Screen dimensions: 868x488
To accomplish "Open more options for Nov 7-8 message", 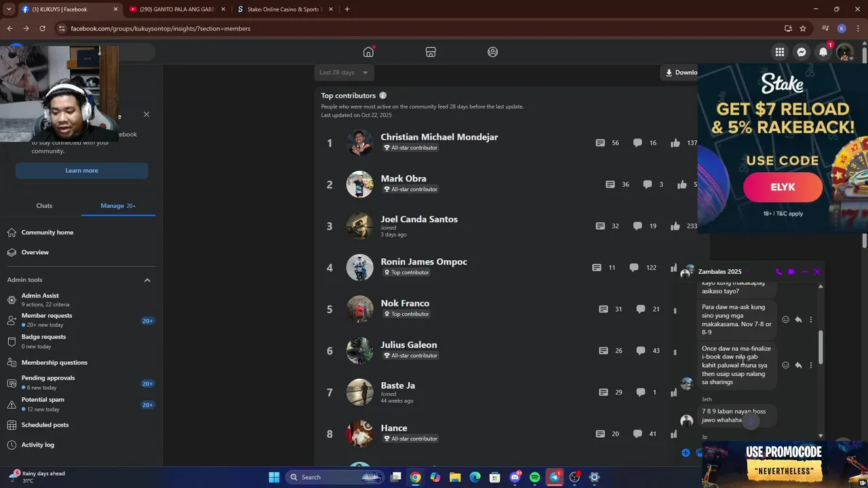I will [x=810, y=319].
